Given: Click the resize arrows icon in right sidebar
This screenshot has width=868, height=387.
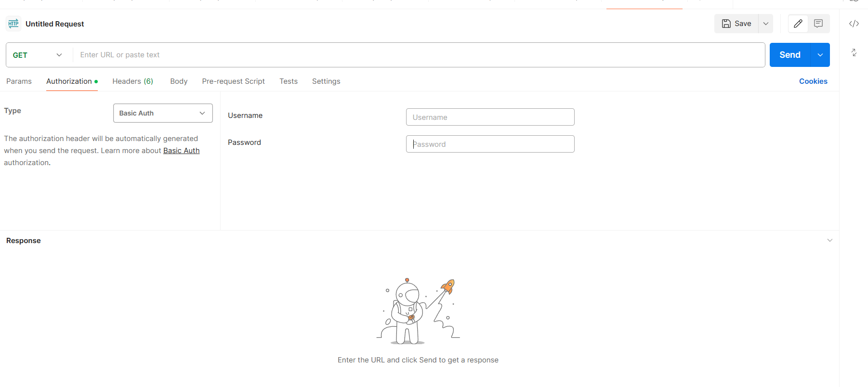Looking at the screenshot, I should pyautogui.click(x=854, y=52).
